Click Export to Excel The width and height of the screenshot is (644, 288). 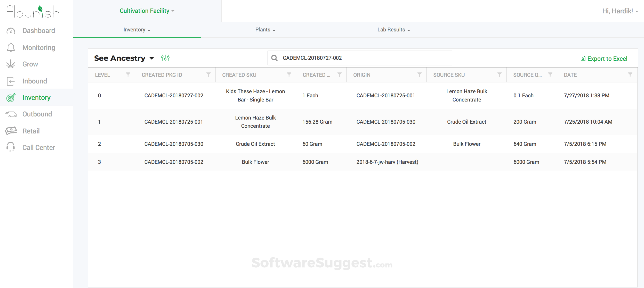coord(604,59)
